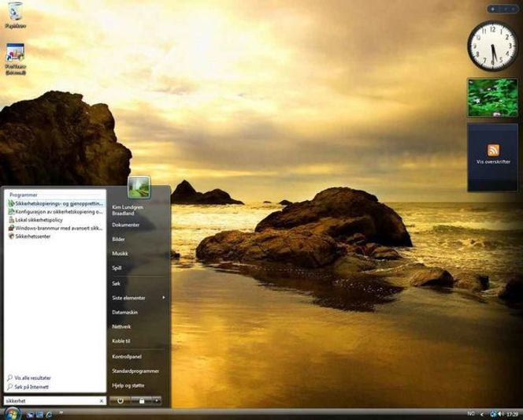The height and width of the screenshot is (420, 523).
Task: Open 'Nettverk' from the Start menu
Action: [121, 326]
